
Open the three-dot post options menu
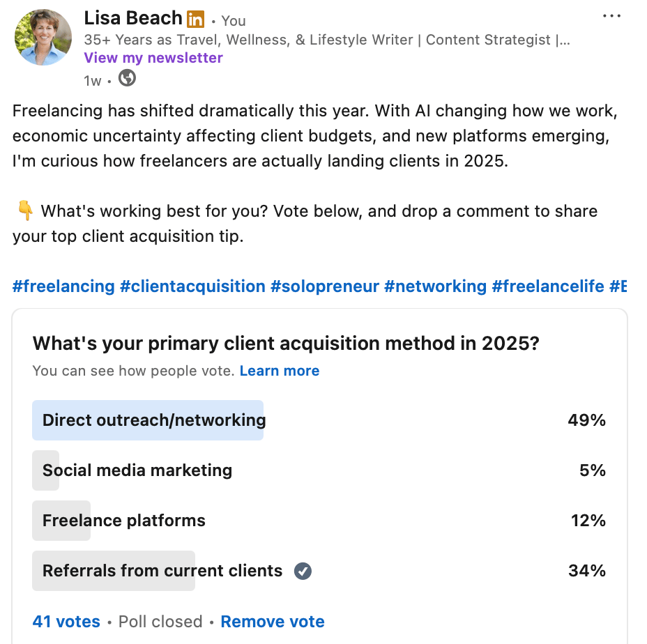611,16
